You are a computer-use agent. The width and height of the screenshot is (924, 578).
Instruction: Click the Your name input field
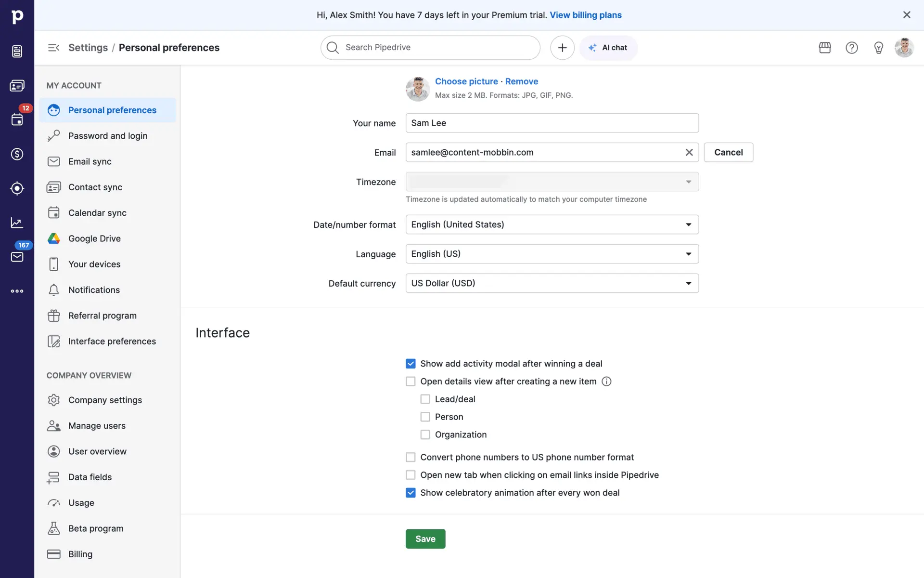point(552,123)
